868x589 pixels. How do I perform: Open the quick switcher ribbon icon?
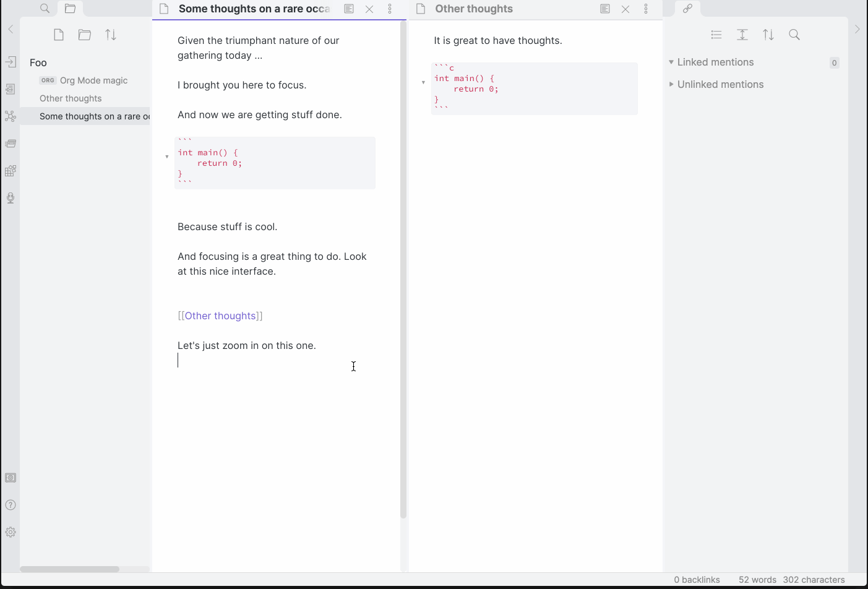click(x=11, y=62)
